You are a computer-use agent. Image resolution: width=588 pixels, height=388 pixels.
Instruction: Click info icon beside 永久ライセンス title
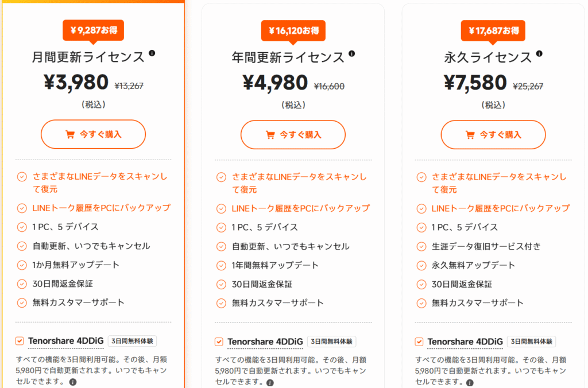(x=539, y=53)
